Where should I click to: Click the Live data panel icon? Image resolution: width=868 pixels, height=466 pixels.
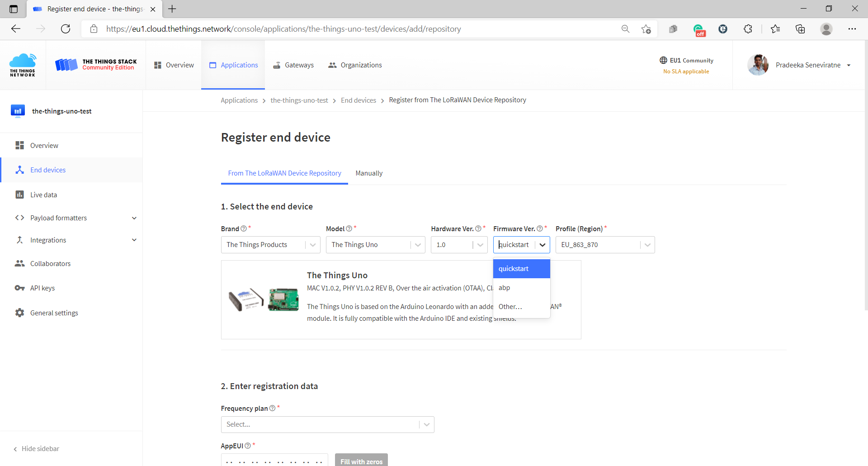click(19, 195)
